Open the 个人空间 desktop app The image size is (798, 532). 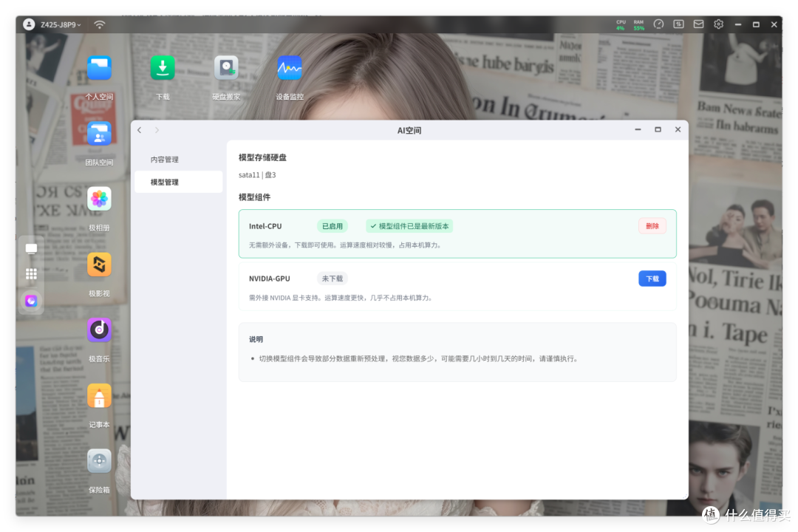(99, 68)
